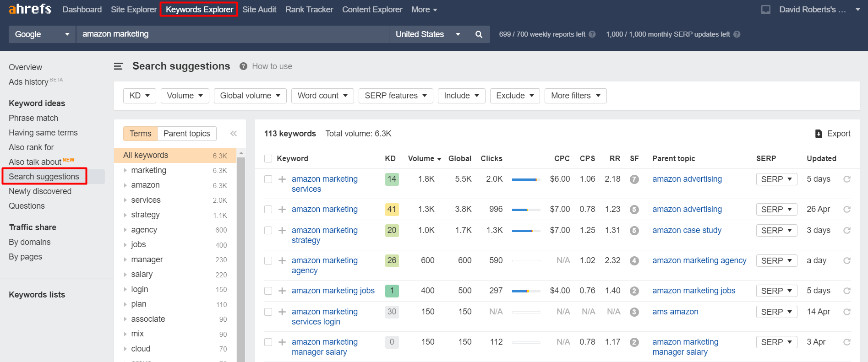Open the United States country dropdown
Viewport: 868px width, 362px height.
pos(428,34)
